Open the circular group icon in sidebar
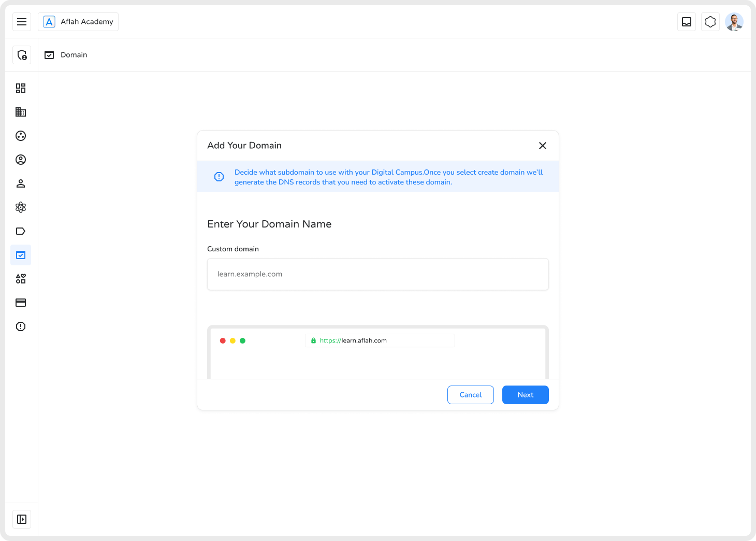Image resolution: width=756 pixels, height=541 pixels. coord(21,136)
